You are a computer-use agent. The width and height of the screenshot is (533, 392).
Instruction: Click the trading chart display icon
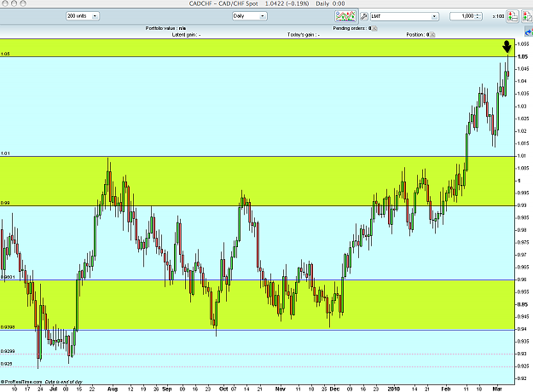(345, 16)
